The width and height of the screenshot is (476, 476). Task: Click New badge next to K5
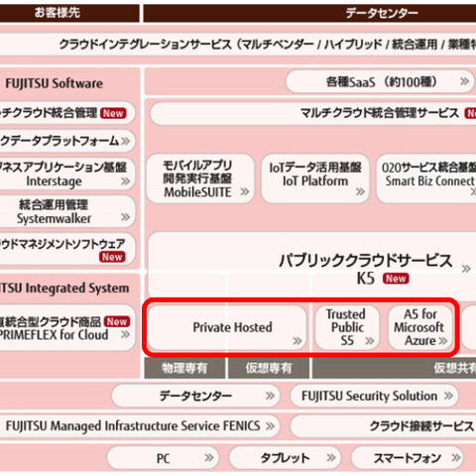[x=396, y=279]
